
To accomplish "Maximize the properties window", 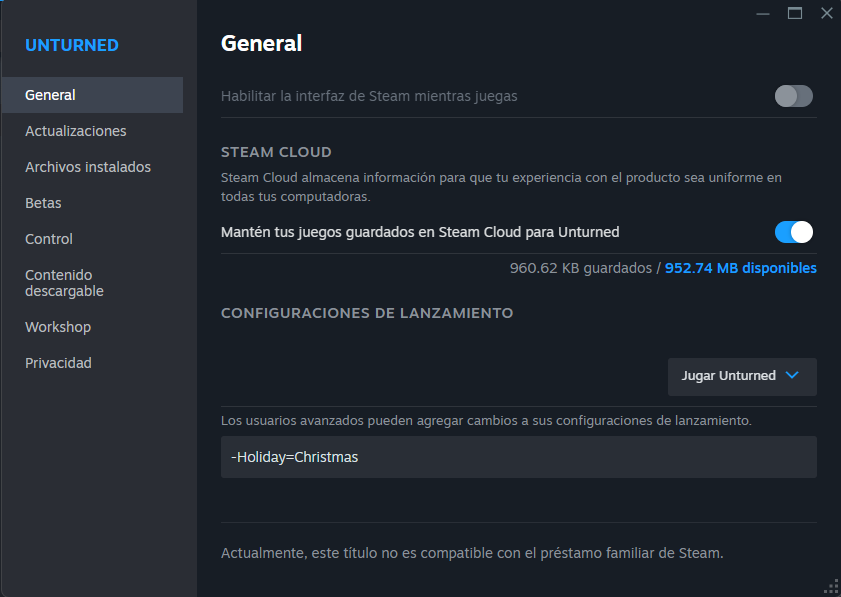I will [x=795, y=13].
